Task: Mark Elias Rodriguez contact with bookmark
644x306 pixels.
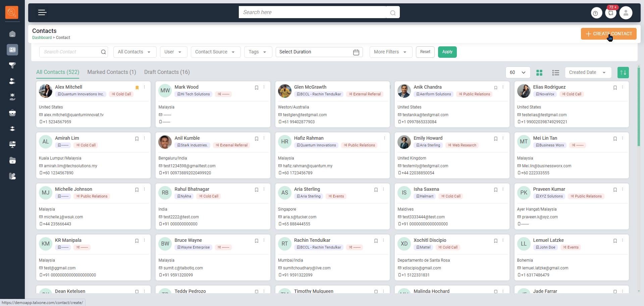Action: point(615,88)
